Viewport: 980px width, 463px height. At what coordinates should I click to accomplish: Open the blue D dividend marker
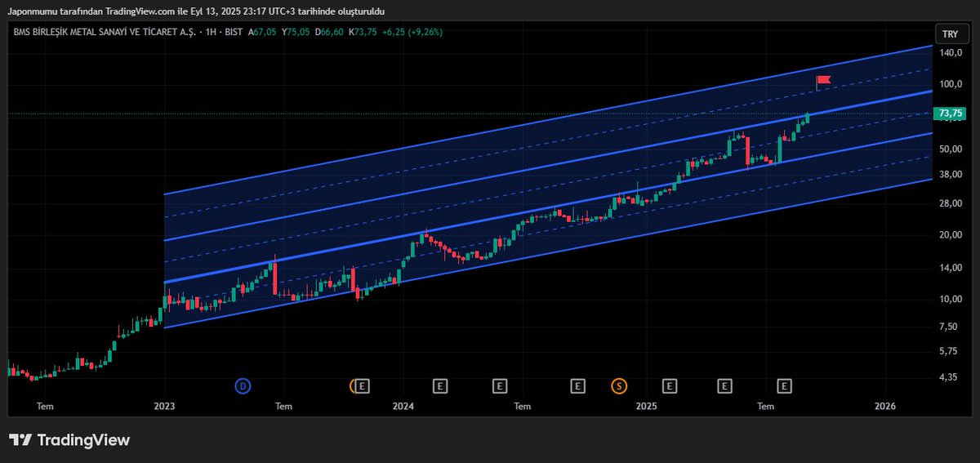[243, 385]
